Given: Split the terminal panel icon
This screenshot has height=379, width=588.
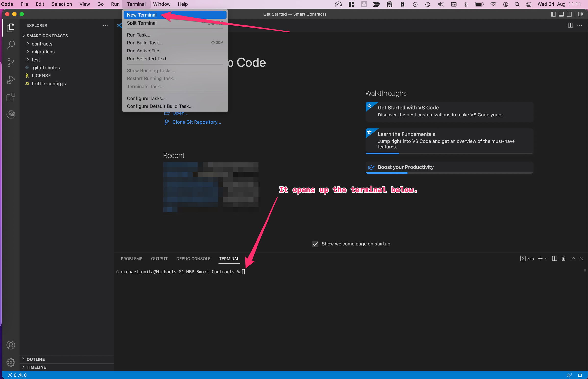Looking at the screenshot, I should 554,258.
